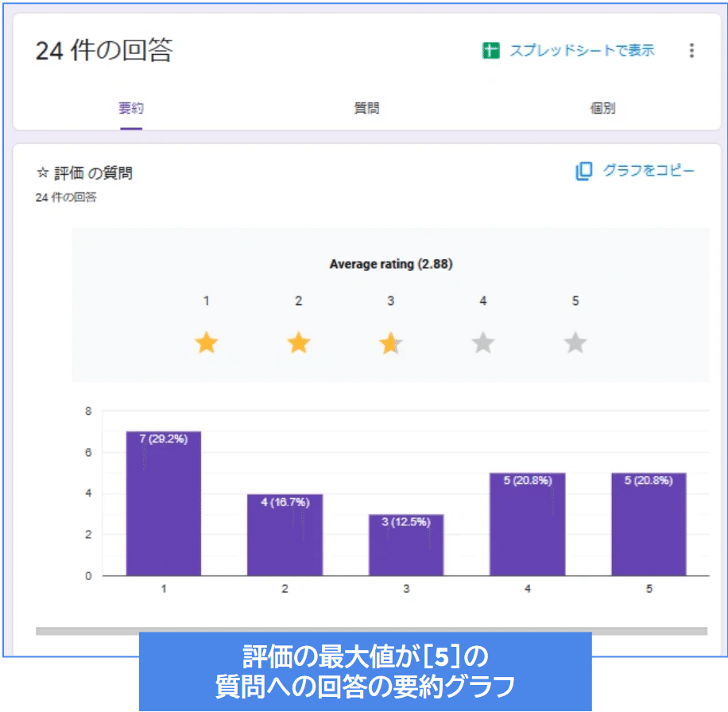
Task: Click the bar labeled 7 (29.2%)
Action: (x=163, y=501)
